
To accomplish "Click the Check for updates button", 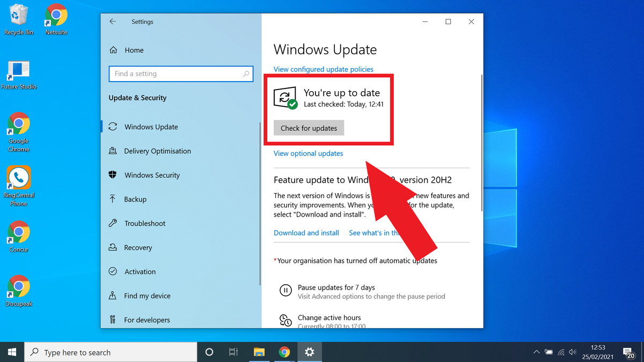I will click(309, 128).
